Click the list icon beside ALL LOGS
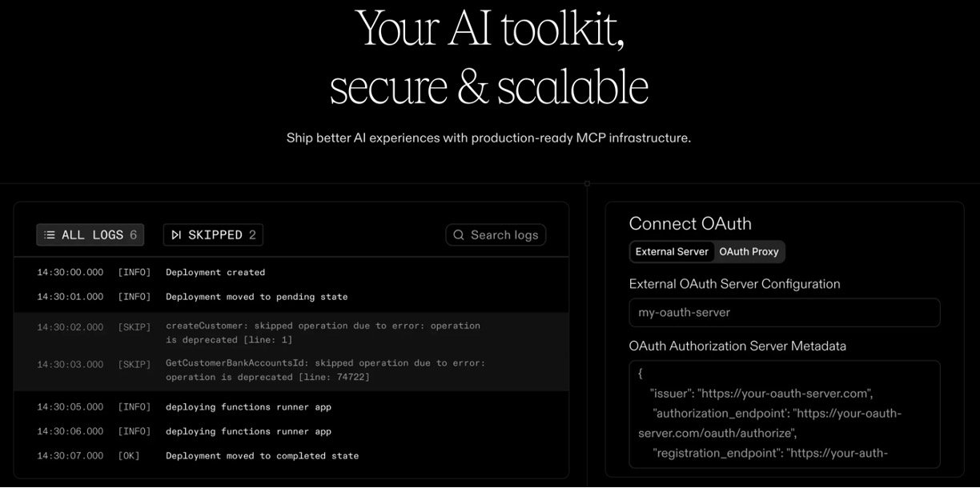This screenshot has width=980, height=488. (50, 235)
